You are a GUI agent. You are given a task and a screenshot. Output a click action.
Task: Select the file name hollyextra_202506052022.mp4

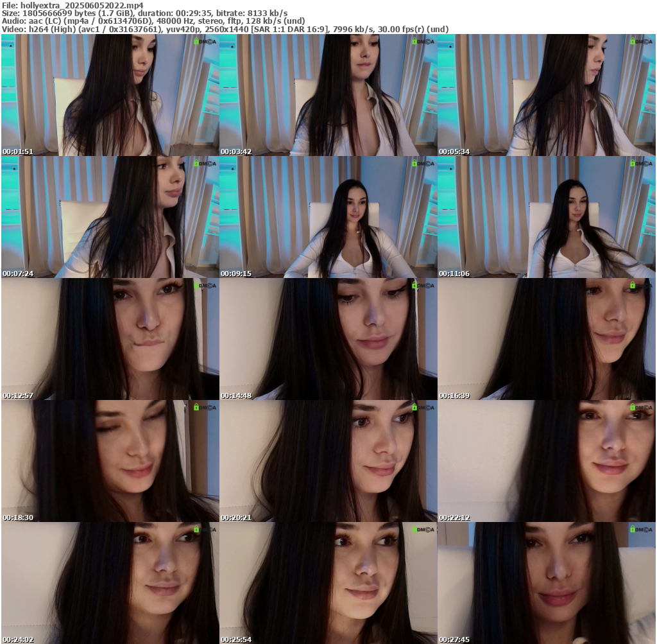pyautogui.click(x=81, y=5)
